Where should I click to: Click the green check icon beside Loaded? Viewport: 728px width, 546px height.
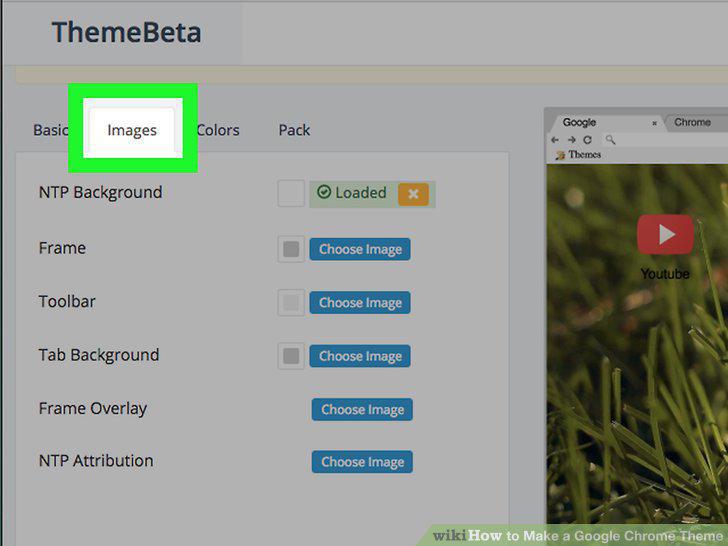(324, 192)
